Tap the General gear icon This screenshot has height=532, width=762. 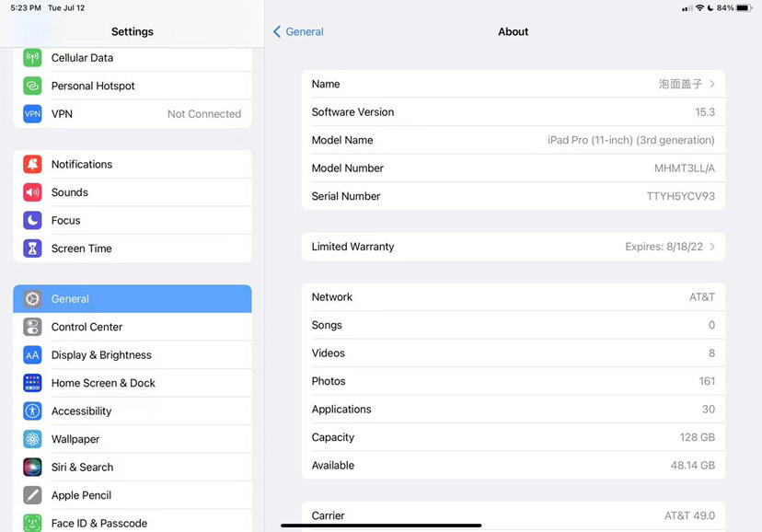[x=32, y=299]
